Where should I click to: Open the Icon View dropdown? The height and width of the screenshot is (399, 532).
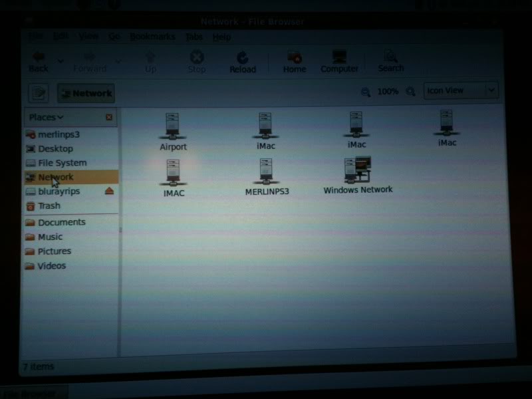(x=461, y=90)
